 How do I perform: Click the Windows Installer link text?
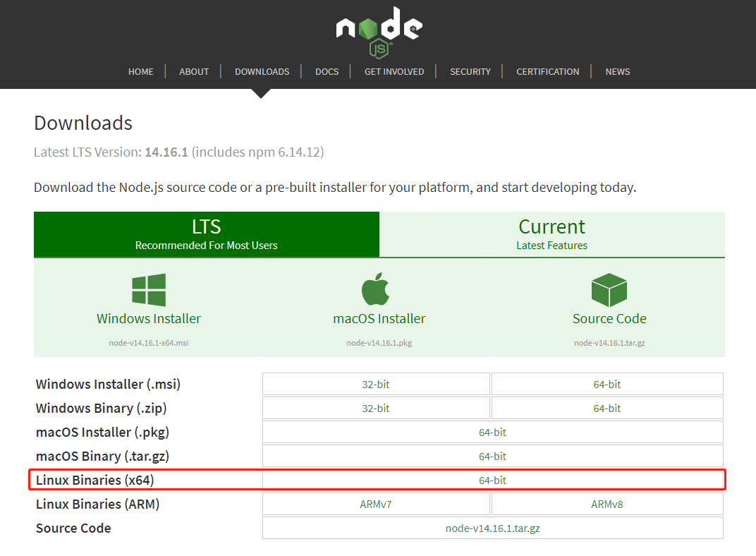tap(149, 319)
